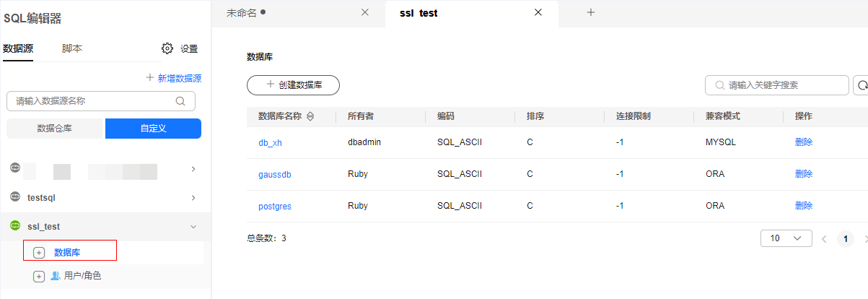Screen dimensions: 868x299
Task: Expand the testsql data source
Action: coord(193,197)
